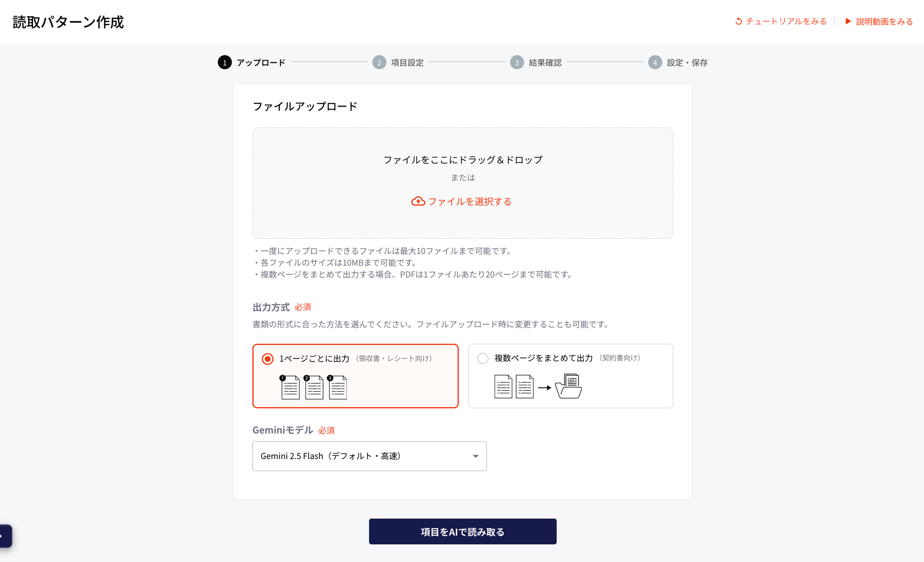Go to the 設定・保存 step
The image size is (924, 562).
(x=687, y=63)
